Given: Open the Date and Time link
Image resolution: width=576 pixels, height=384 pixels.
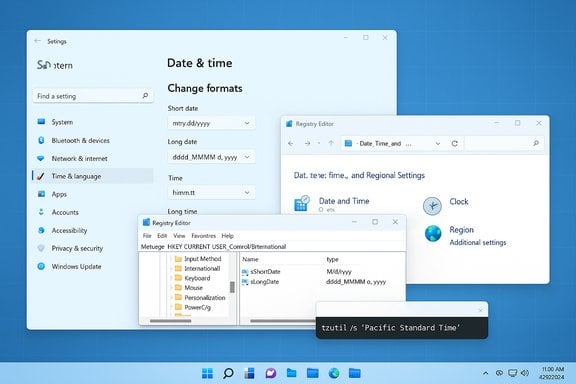Looking at the screenshot, I should click(344, 201).
